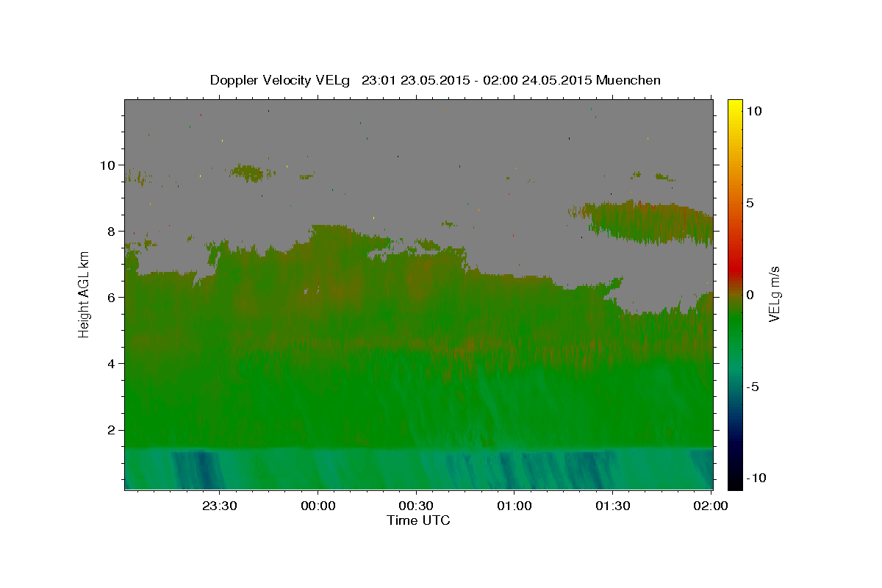Click the 00:30 time tick label
The width and height of the screenshot is (882, 588).
click(416, 506)
